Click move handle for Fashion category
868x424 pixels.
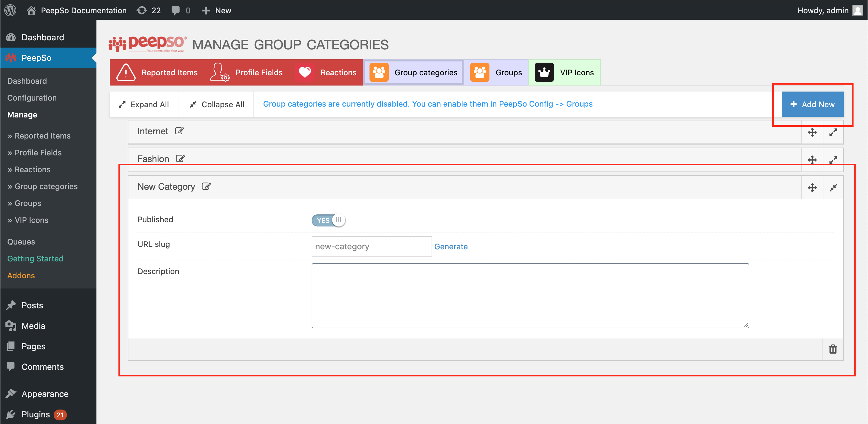(812, 160)
